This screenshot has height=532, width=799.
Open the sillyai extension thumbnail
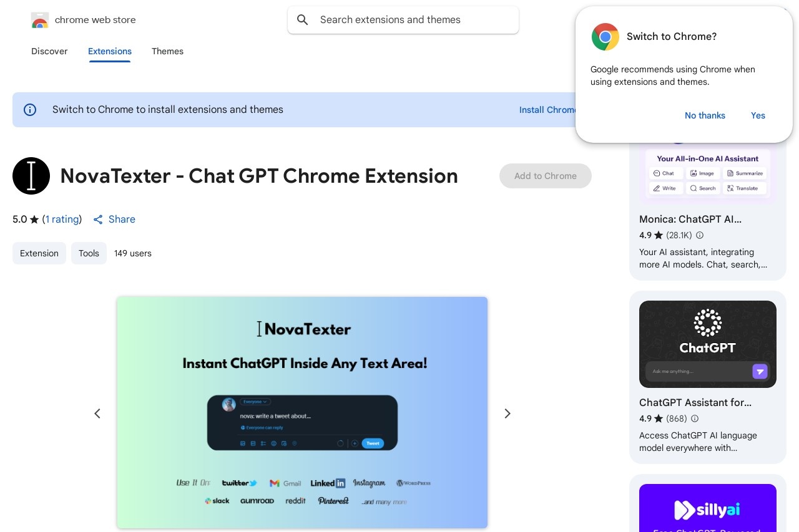pos(708,508)
